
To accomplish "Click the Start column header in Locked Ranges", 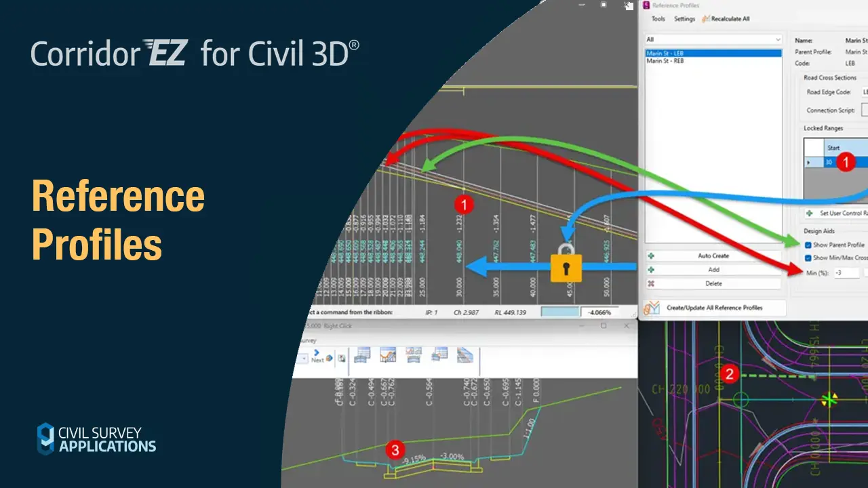I will 846,148.
